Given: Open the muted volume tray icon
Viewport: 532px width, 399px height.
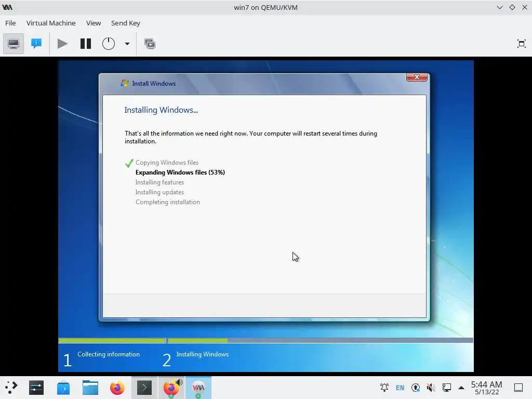Looking at the screenshot, I should pyautogui.click(x=431, y=388).
